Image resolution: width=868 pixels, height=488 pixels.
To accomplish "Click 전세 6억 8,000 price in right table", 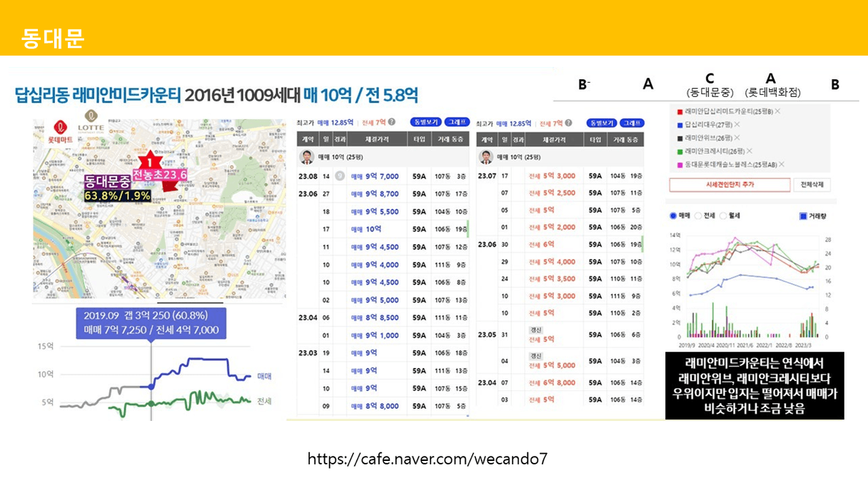I will (x=552, y=382).
